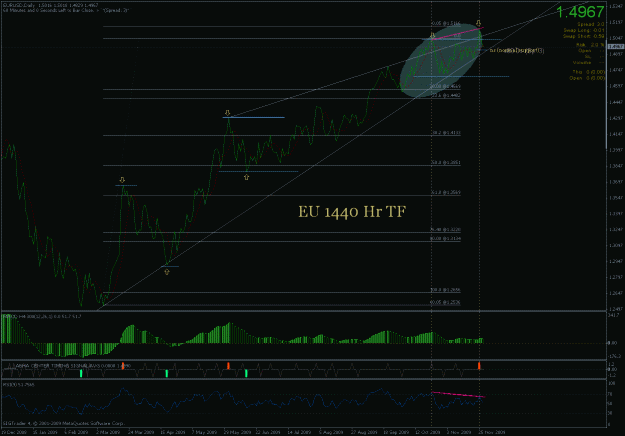Click the '22 Jun 2009' date on the time axis
This screenshot has width=625, height=436.
click(x=268, y=432)
